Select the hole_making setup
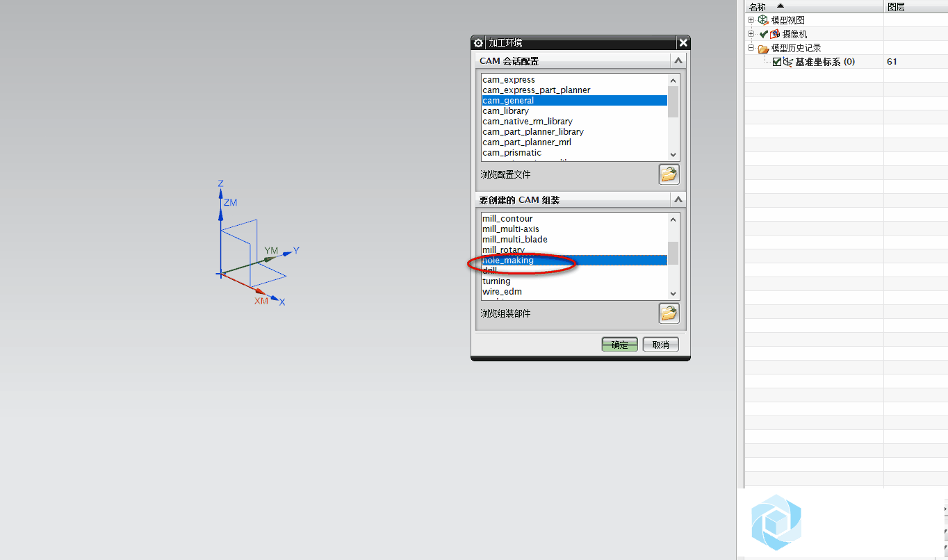 pos(574,261)
